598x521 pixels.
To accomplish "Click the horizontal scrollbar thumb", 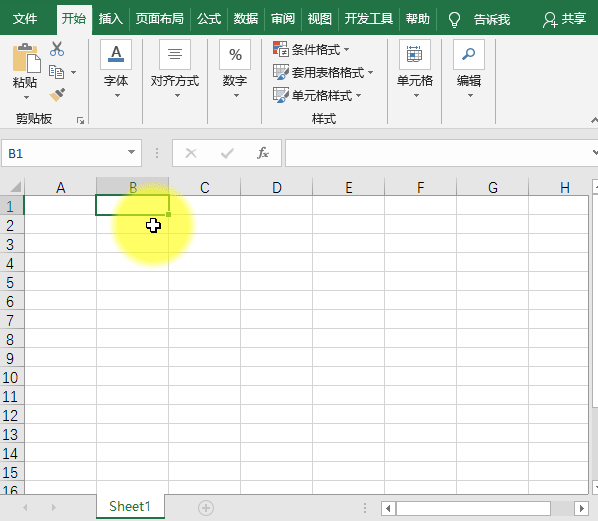I will tap(473, 508).
